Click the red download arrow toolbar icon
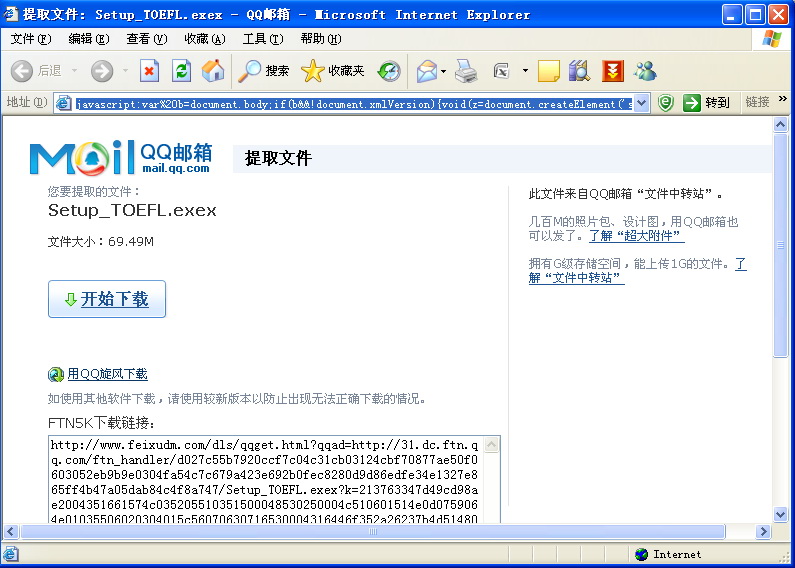The image size is (795, 568). 613,71
